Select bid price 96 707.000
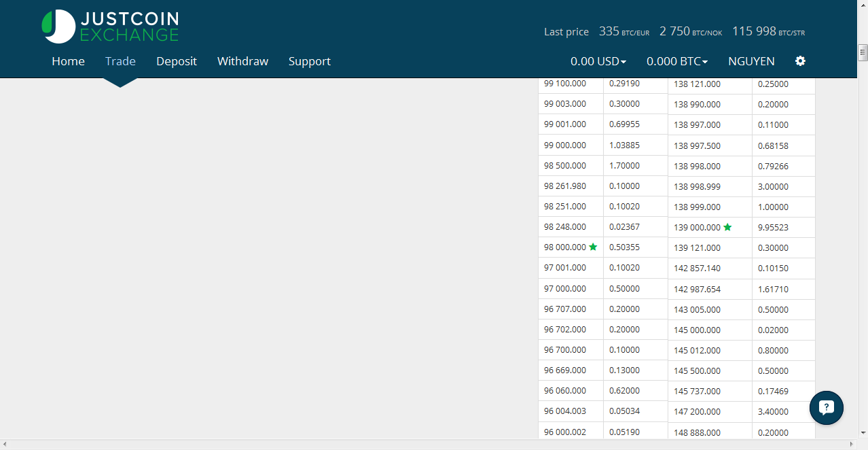The image size is (868, 450). pos(565,309)
